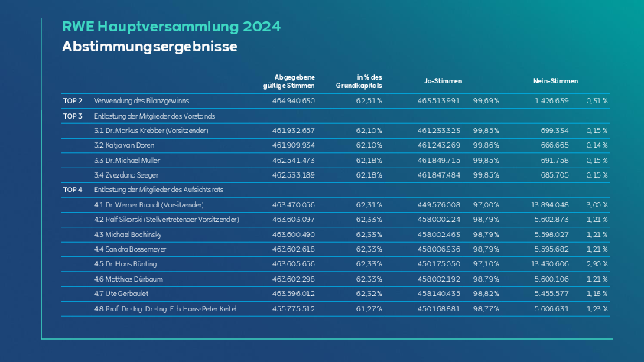Click the Nein-Stimmen value 1.426.639

(x=551, y=101)
